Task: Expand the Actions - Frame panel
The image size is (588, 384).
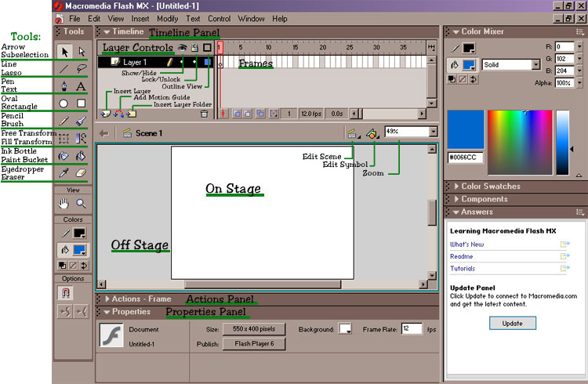Action: pos(107,299)
